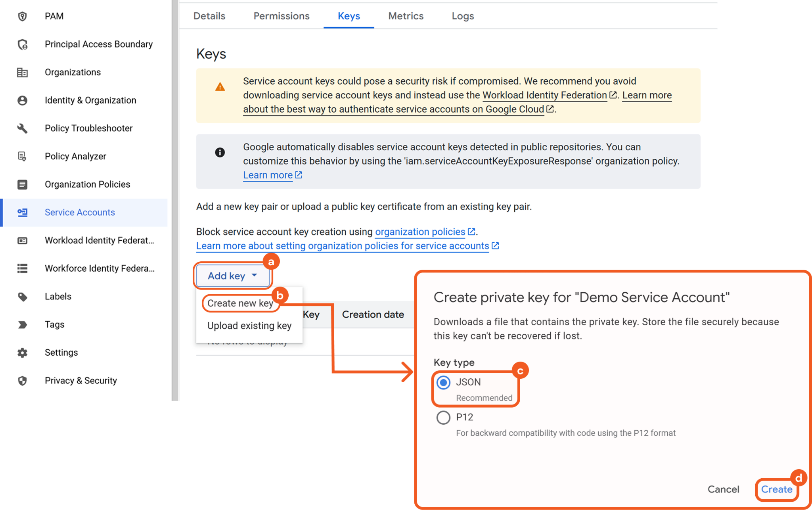This screenshot has height=510, width=812.
Task: Open the Metrics tab
Action: click(x=406, y=16)
